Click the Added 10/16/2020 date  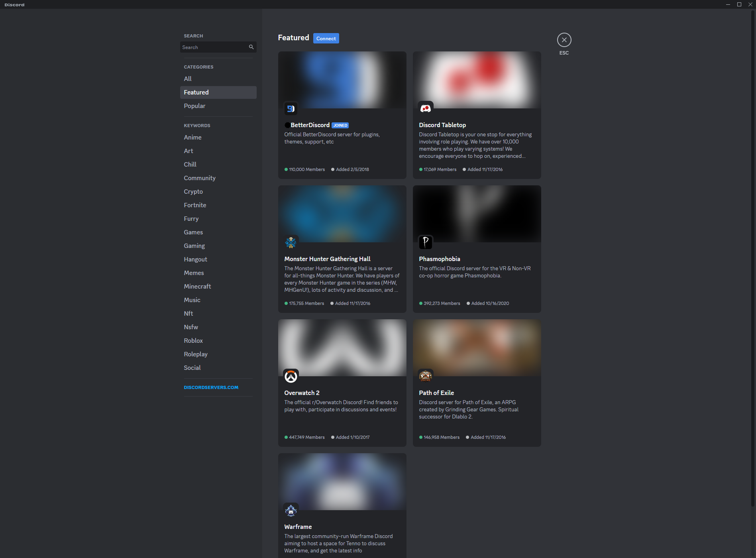(x=490, y=303)
